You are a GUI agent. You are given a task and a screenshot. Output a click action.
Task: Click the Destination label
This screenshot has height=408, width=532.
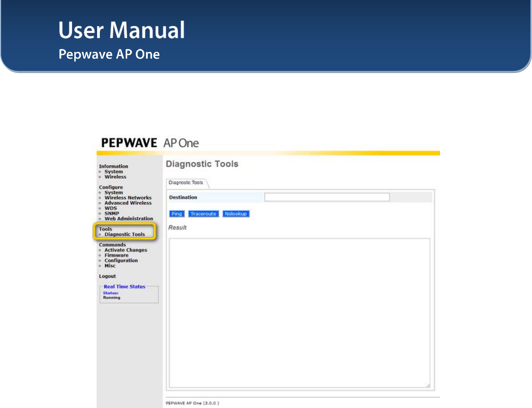click(x=183, y=198)
